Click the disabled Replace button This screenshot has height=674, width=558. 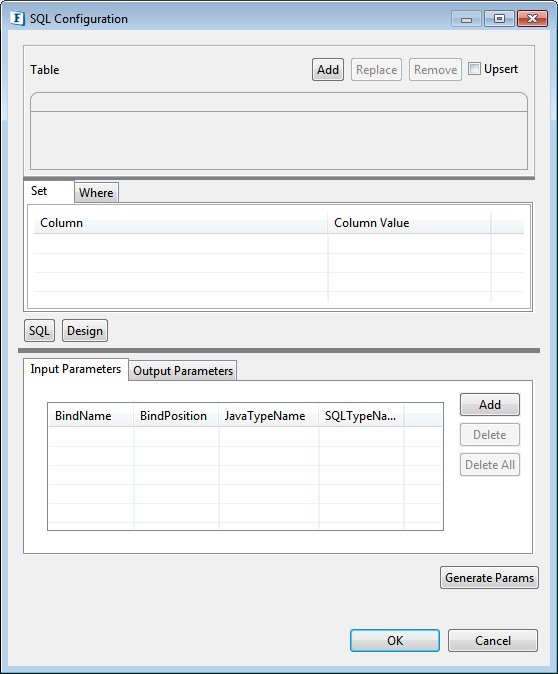(377, 70)
